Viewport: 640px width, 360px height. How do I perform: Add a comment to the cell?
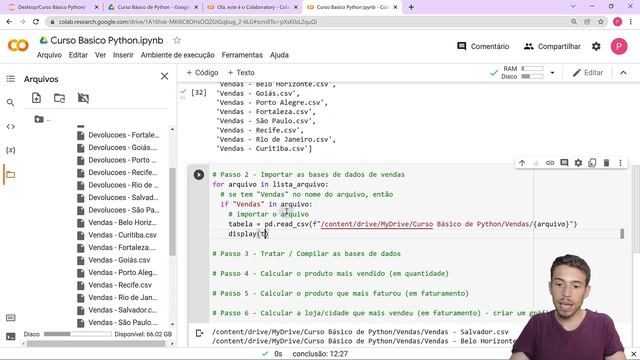coord(564,163)
